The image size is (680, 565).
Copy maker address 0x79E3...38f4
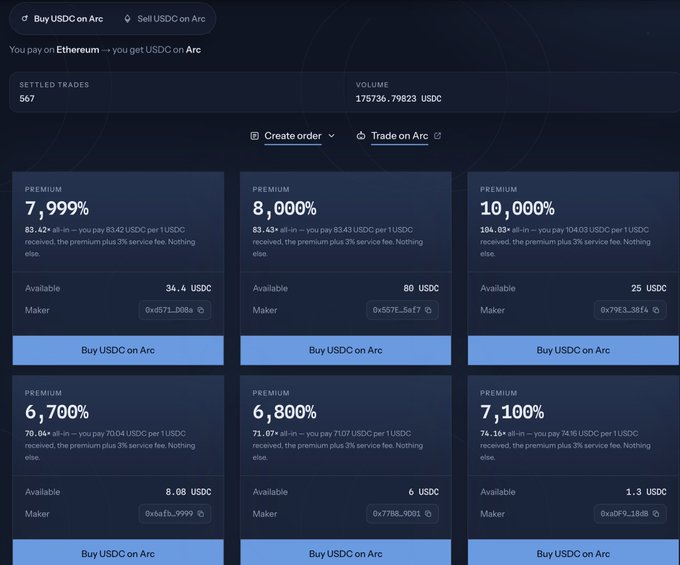click(x=656, y=310)
